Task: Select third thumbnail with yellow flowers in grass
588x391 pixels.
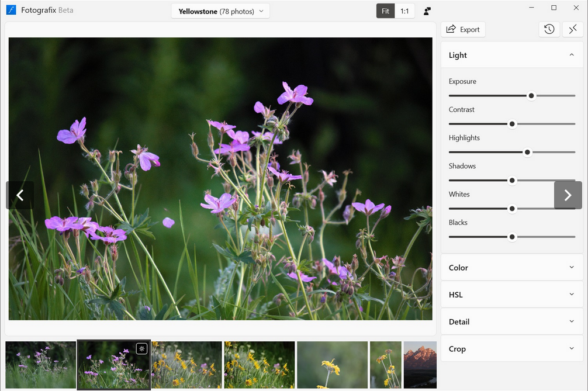Action: [186, 365]
